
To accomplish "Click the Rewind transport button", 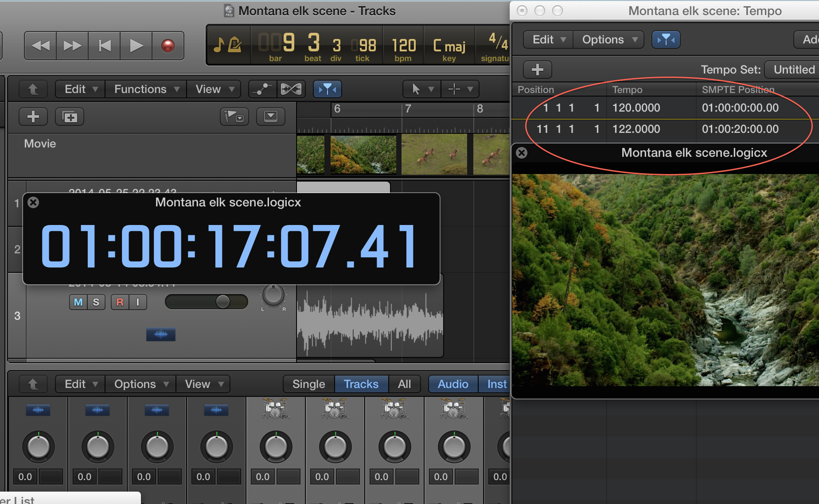I will [40, 46].
